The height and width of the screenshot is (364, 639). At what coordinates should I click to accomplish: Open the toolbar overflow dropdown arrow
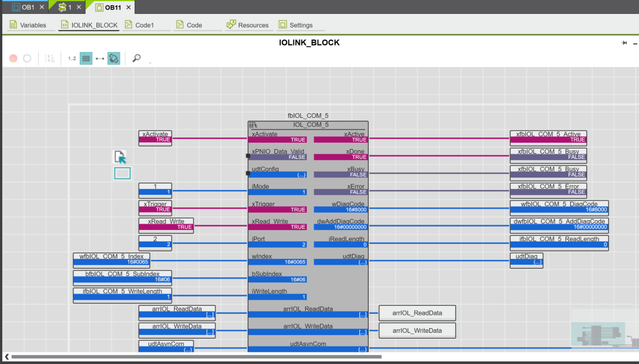click(150, 62)
